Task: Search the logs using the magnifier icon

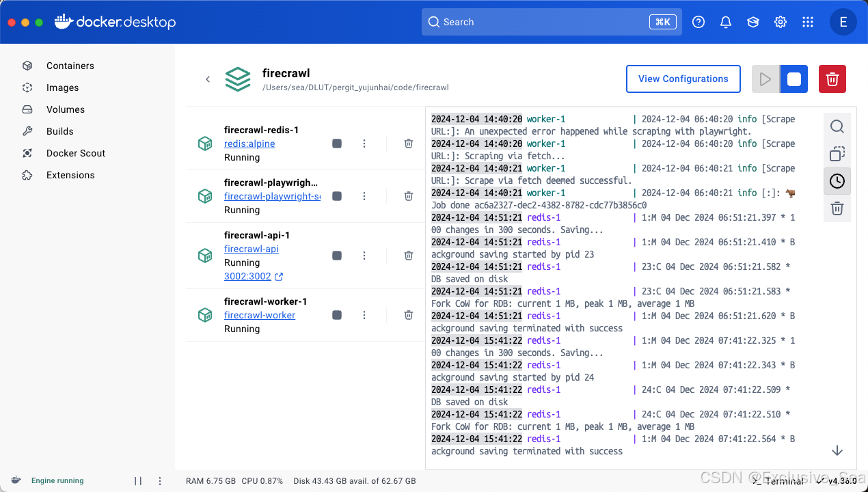Action: pyautogui.click(x=837, y=126)
